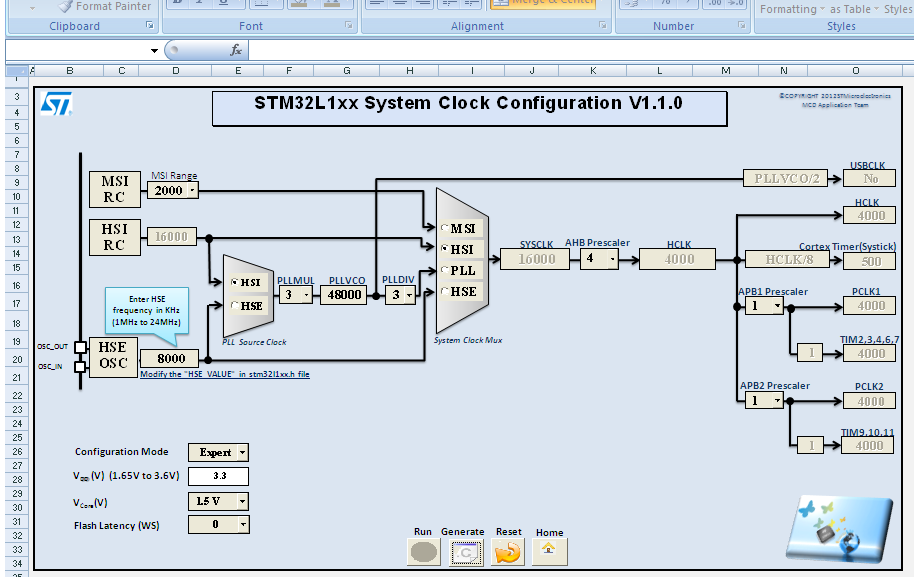Click the butterfly chip image
The width and height of the screenshot is (914, 577).
click(838, 529)
